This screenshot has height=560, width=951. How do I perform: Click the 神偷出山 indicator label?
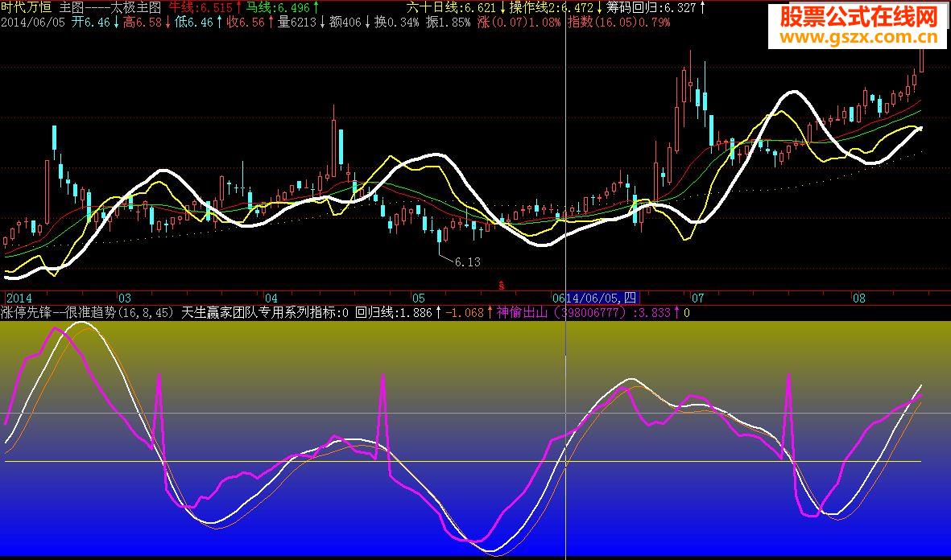tap(522, 312)
